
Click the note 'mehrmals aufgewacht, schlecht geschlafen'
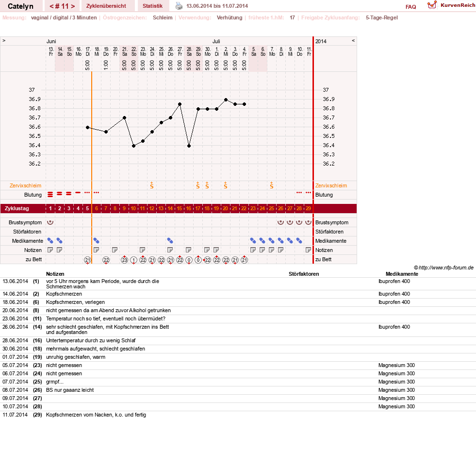[x=96, y=349]
